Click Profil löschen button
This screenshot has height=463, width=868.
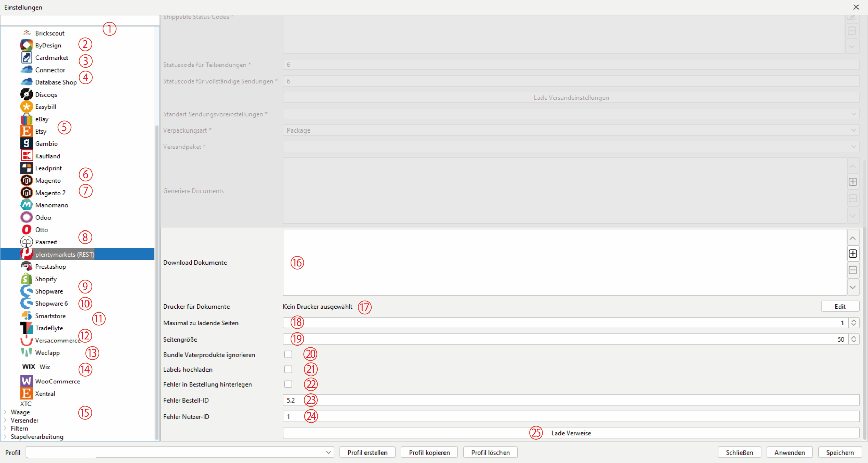tap(490, 452)
